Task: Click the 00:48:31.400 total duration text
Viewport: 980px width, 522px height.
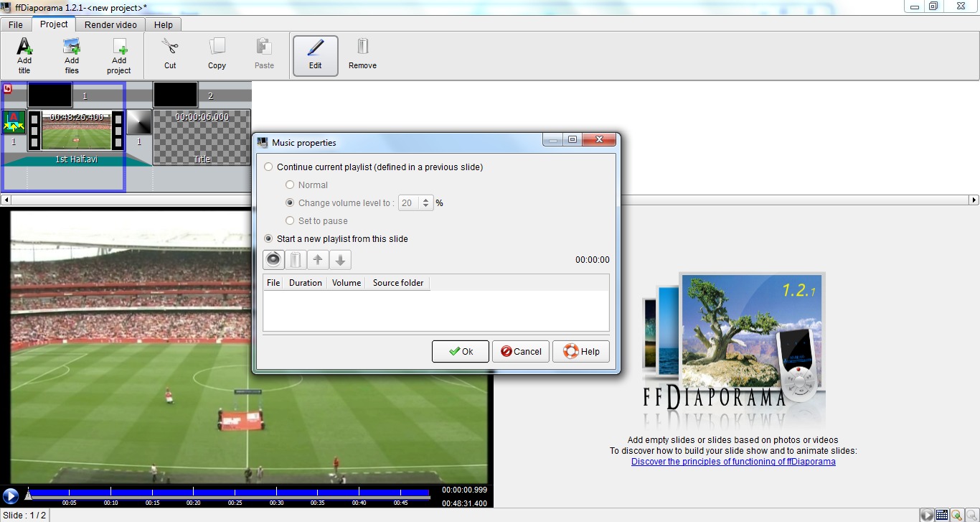Action: tap(465, 503)
